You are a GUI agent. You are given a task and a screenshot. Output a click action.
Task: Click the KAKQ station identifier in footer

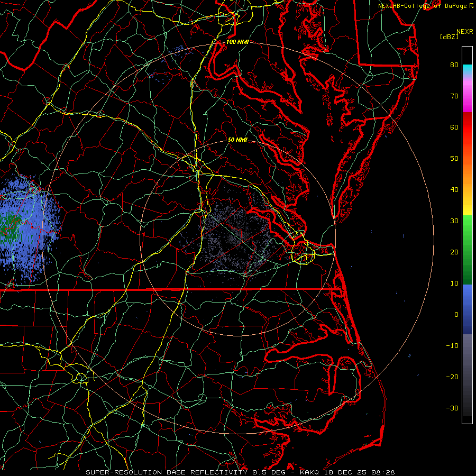[x=310, y=472]
